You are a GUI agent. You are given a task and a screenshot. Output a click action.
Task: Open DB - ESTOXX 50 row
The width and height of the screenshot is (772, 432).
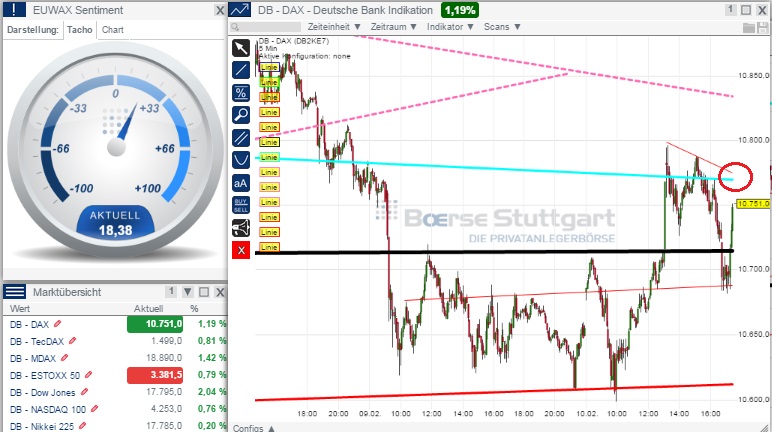[45, 375]
